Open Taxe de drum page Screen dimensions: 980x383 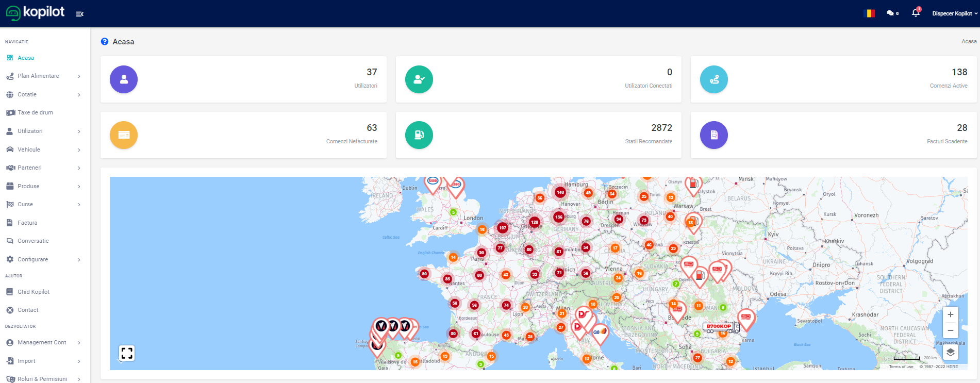click(x=35, y=113)
